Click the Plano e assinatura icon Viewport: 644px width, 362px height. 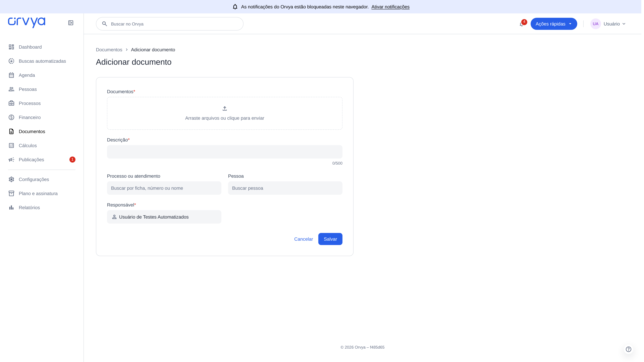tap(12, 193)
